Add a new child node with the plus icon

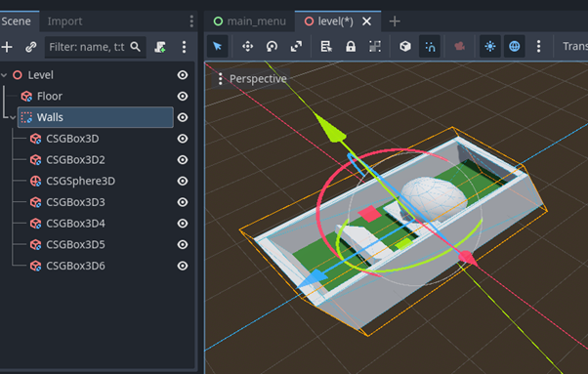(x=7, y=47)
